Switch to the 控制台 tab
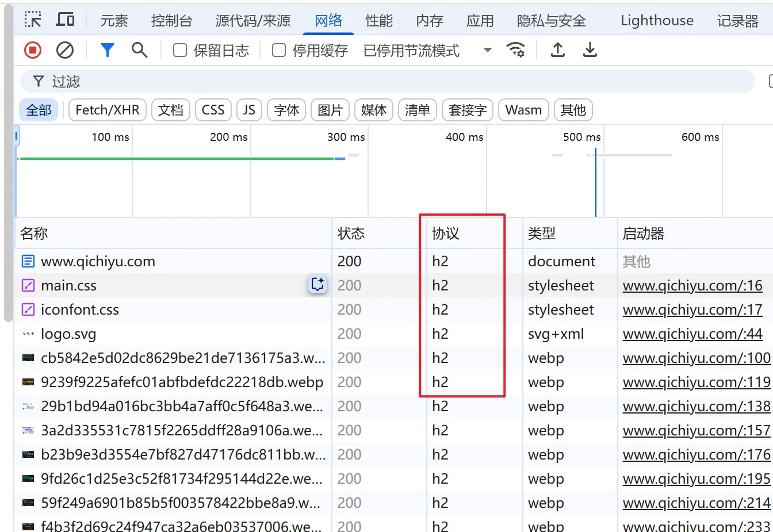773x532 pixels. pos(171,21)
